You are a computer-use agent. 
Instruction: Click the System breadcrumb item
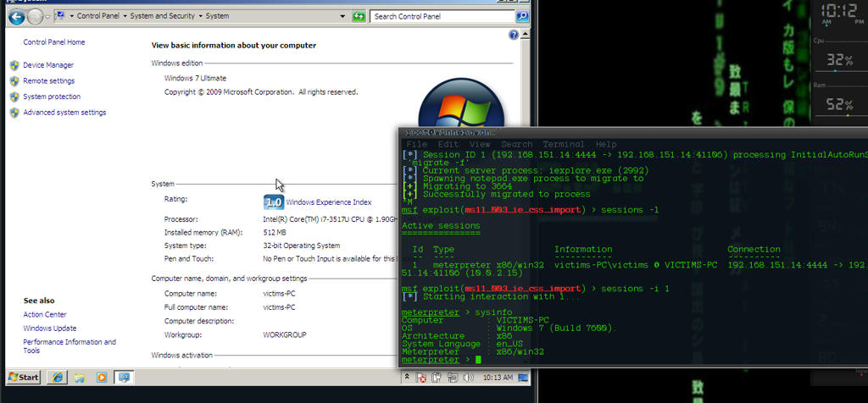coord(217,16)
